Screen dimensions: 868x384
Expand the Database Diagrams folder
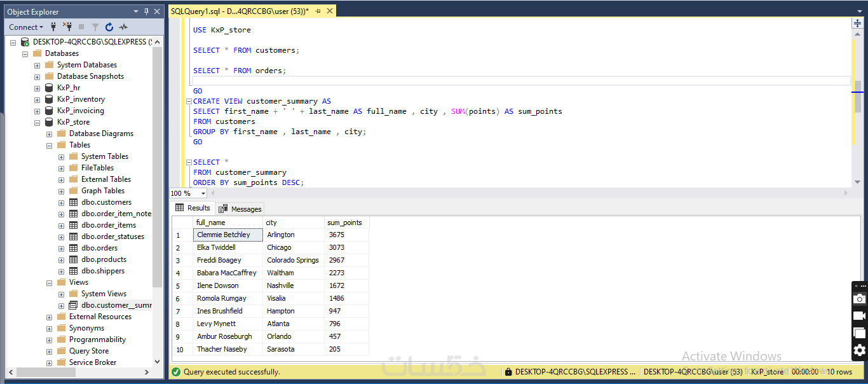tap(49, 134)
